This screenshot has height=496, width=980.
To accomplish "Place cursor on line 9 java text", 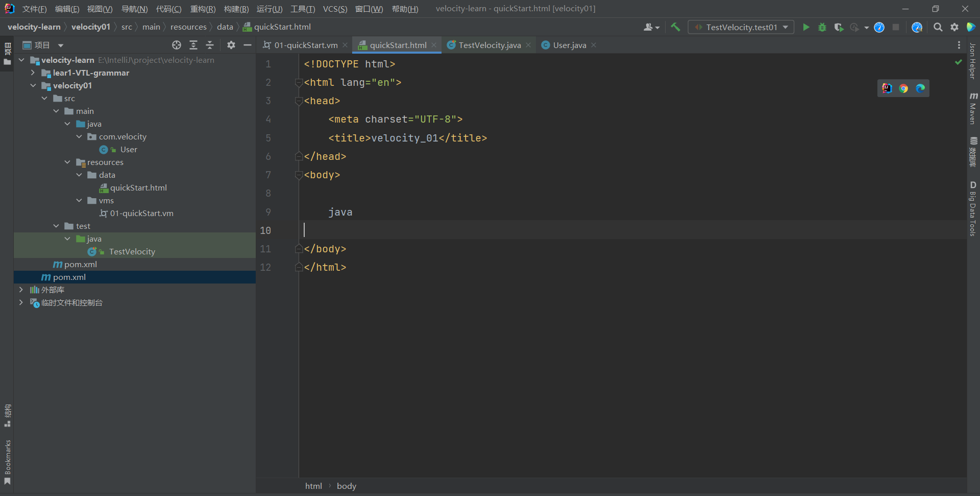I will click(x=340, y=212).
